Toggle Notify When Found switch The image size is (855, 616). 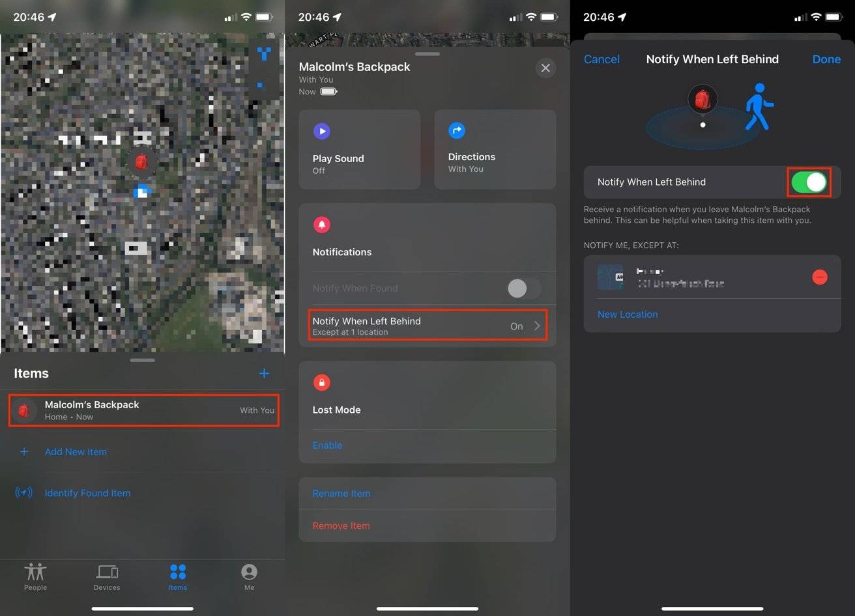tap(524, 288)
